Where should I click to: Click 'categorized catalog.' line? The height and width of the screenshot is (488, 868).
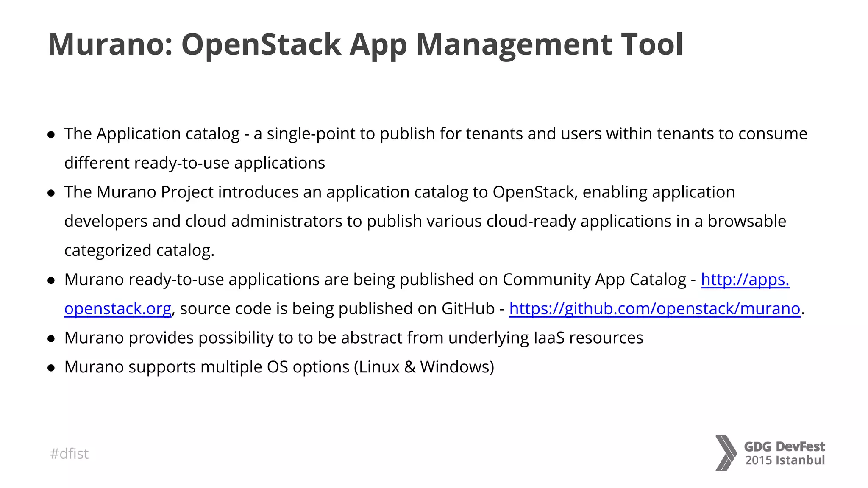[139, 250]
